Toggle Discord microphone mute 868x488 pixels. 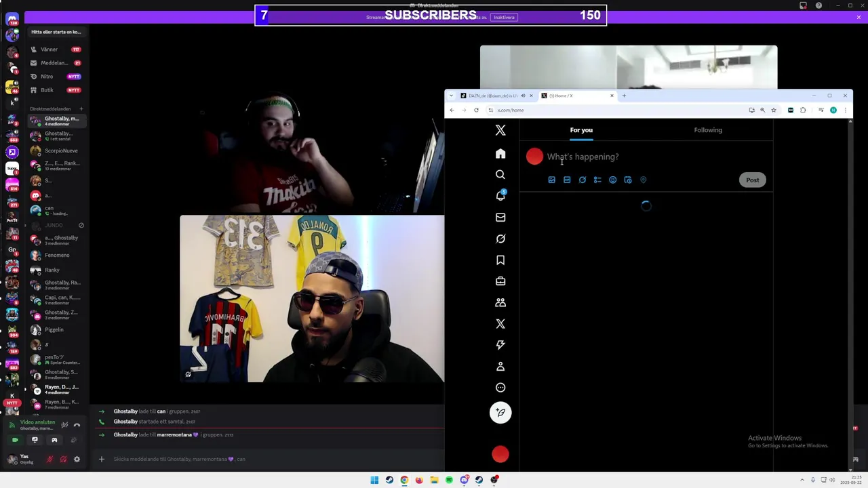[x=50, y=460]
